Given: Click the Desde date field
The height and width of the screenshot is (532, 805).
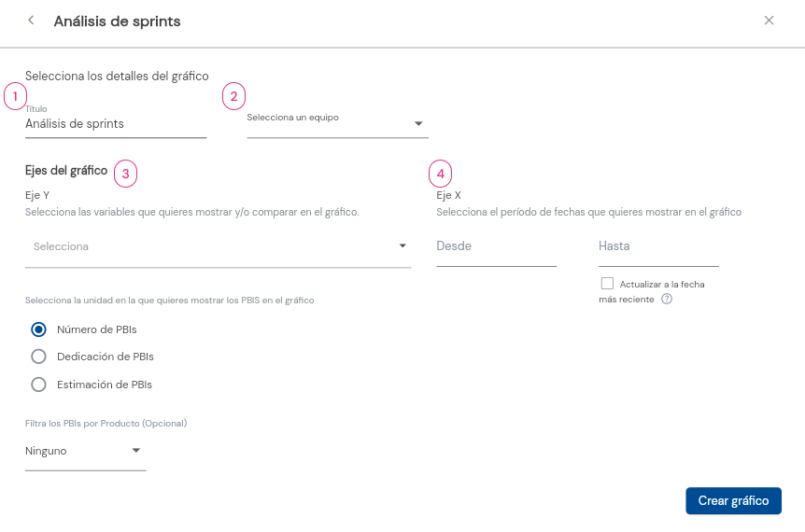Looking at the screenshot, I should click(x=496, y=248).
